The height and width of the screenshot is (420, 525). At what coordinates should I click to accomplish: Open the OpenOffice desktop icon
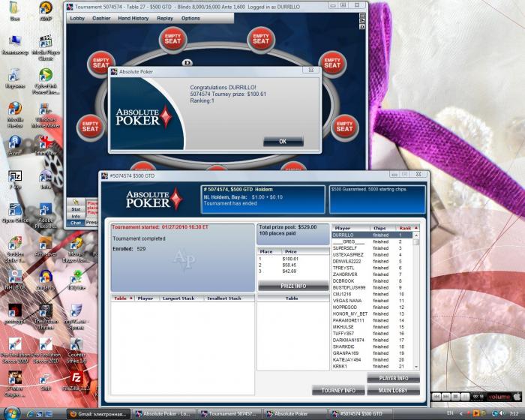tap(15, 213)
